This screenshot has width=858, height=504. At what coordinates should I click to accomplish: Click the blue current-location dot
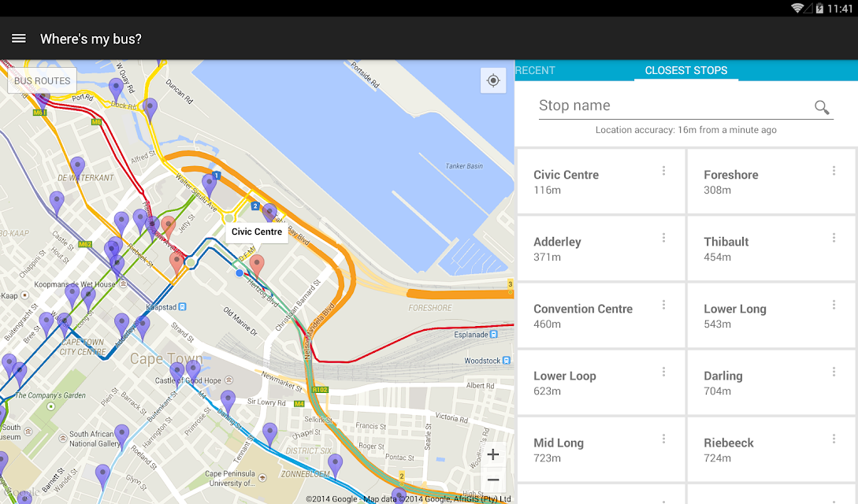[240, 272]
